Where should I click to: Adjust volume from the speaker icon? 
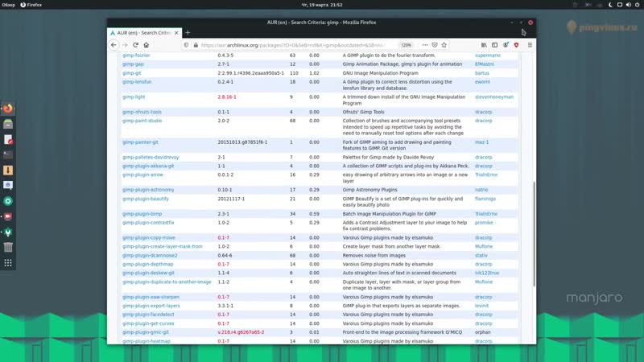click(629, 5)
